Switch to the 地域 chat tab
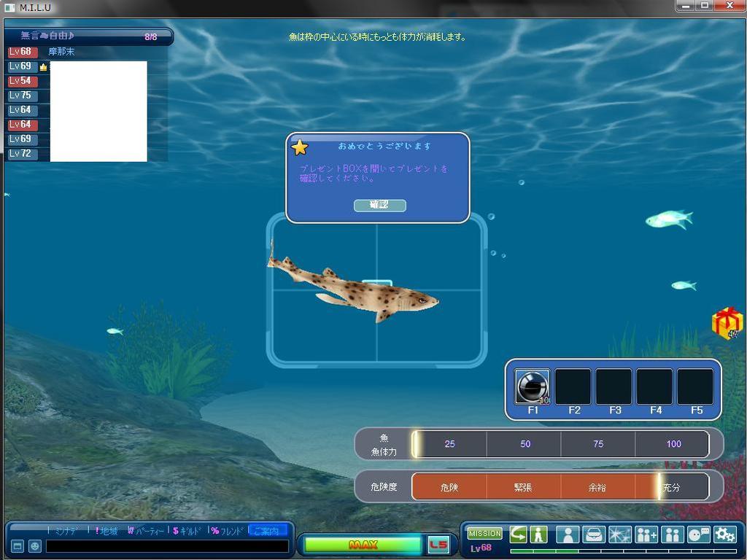The height and width of the screenshot is (560, 747). click(107, 531)
